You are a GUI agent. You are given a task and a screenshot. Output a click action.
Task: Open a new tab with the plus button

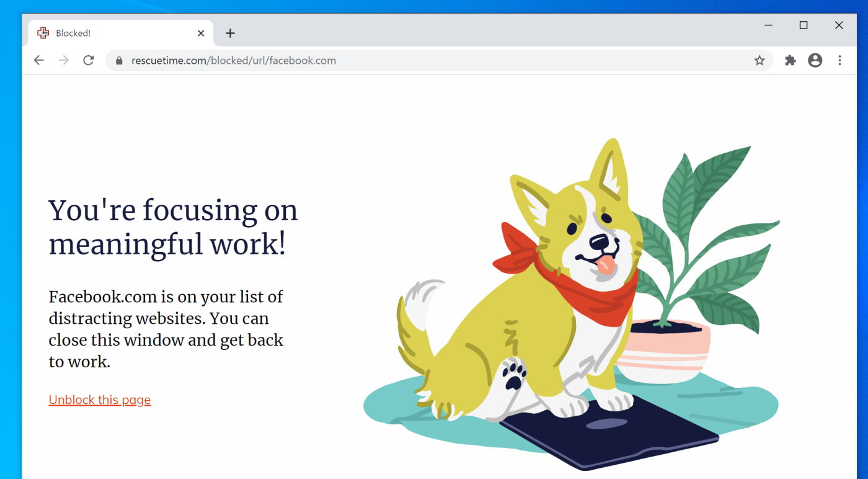[230, 34]
